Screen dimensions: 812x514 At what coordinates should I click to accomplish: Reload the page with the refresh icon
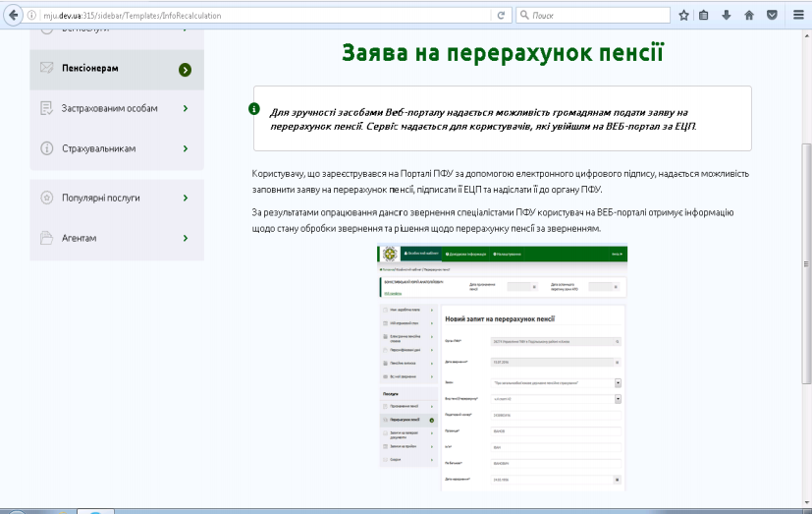click(501, 16)
